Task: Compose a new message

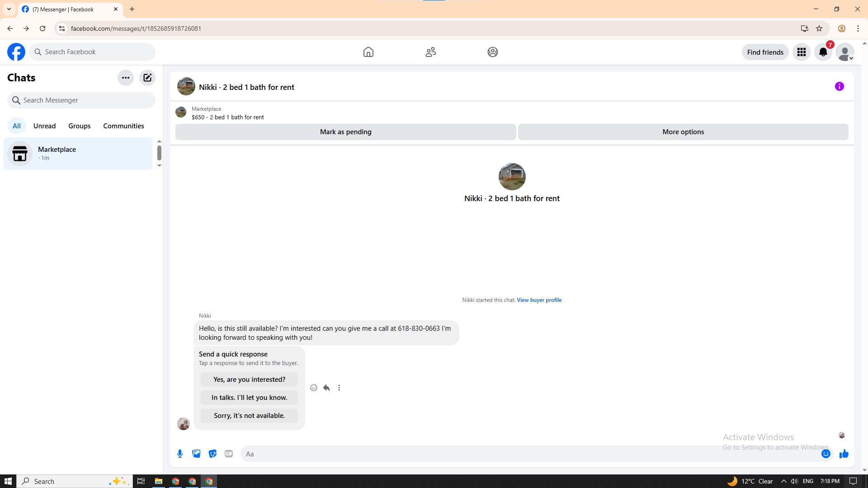Action: tap(147, 78)
